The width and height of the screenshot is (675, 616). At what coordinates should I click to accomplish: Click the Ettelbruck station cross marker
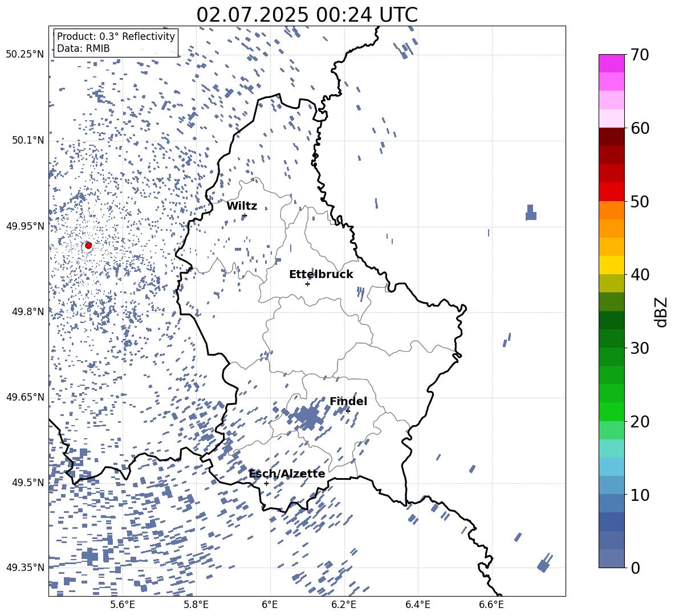307,284
